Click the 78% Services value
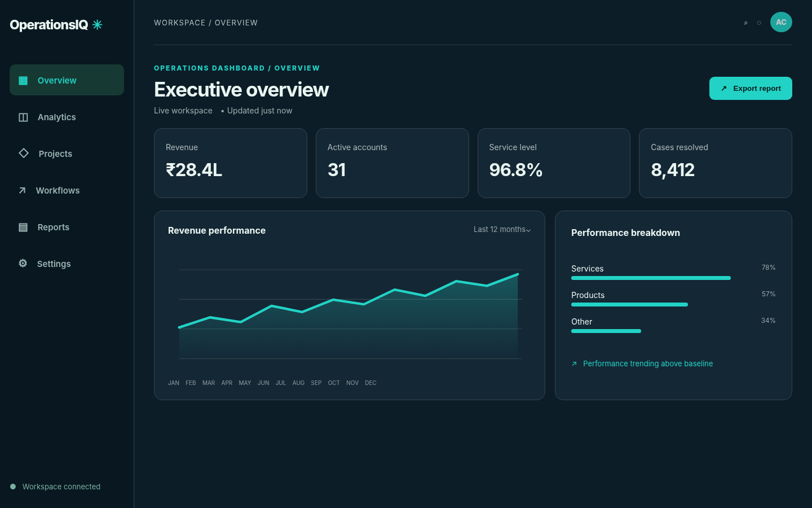Image resolution: width=812 pixels, height=508 pixels. 769,268
